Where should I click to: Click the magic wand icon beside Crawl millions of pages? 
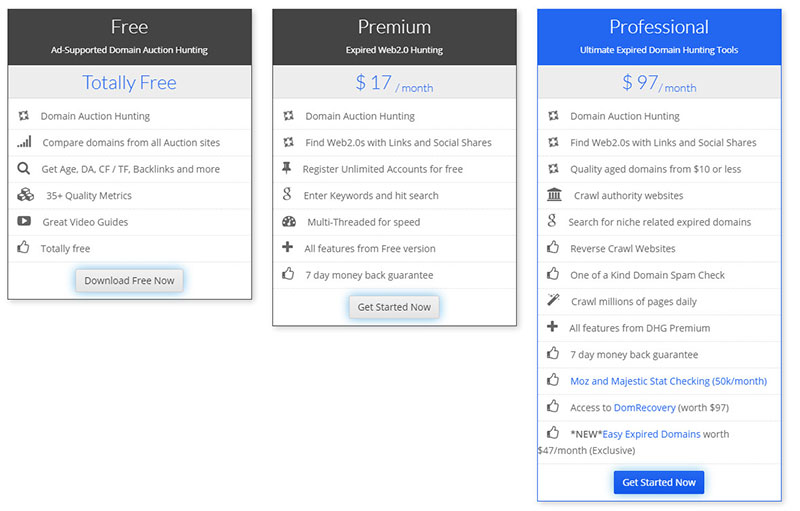point(553,301)
